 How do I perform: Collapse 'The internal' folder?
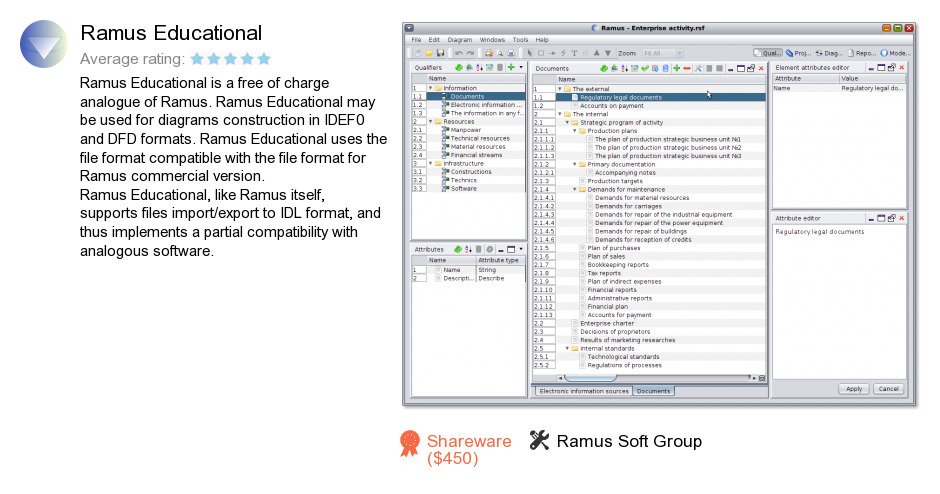560,114
